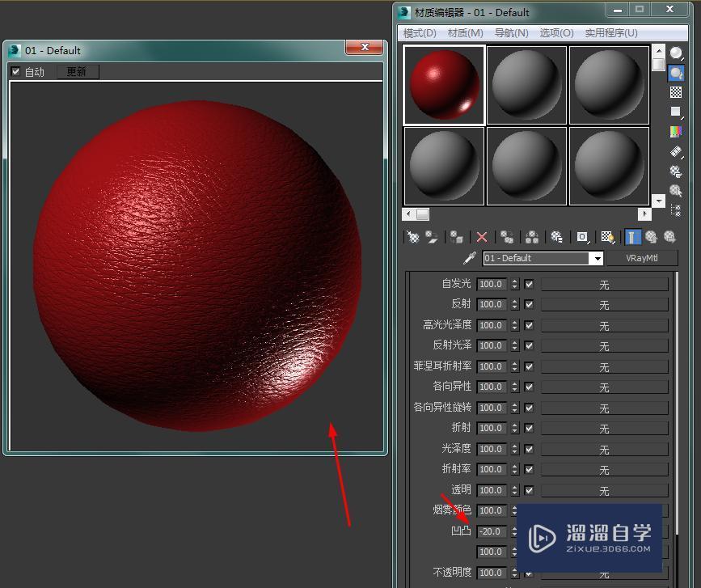Click the Go to Parent icon
Image resolution: width=701 pixels, height=588 pixels.
coord(652,236)
